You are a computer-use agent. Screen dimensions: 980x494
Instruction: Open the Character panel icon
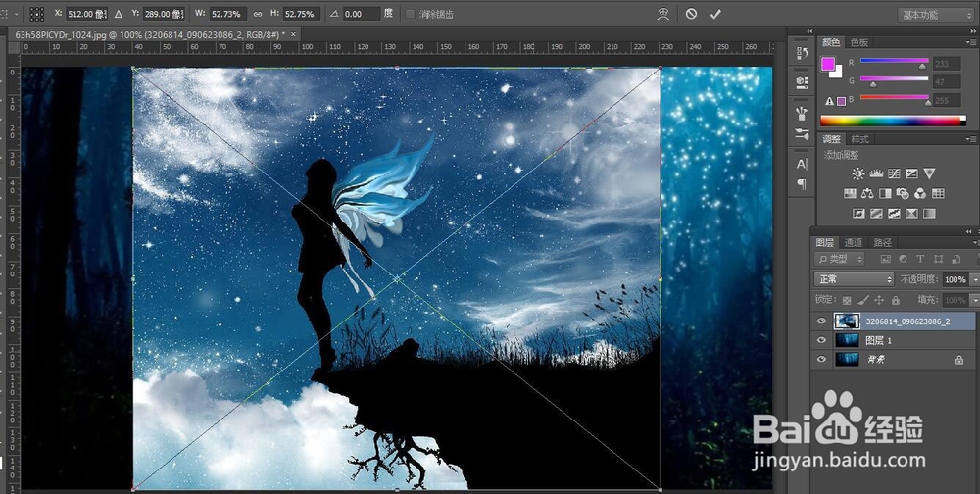pyautogui.click(x=802, y=164)
